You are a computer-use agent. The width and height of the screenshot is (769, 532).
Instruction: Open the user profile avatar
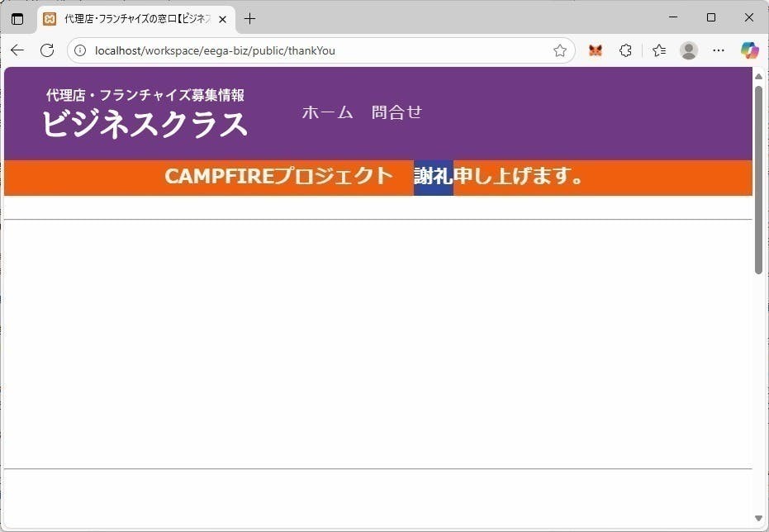[x=688, y=50]
